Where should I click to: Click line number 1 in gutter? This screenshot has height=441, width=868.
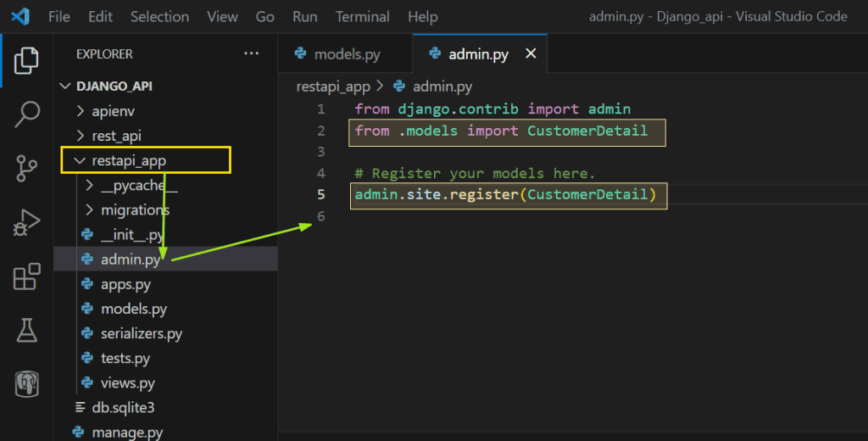321,109
